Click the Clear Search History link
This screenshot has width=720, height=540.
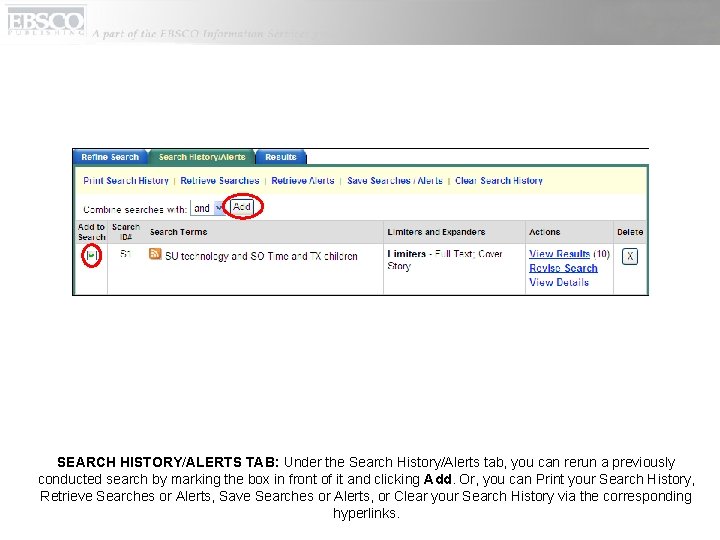pos(499,180)
